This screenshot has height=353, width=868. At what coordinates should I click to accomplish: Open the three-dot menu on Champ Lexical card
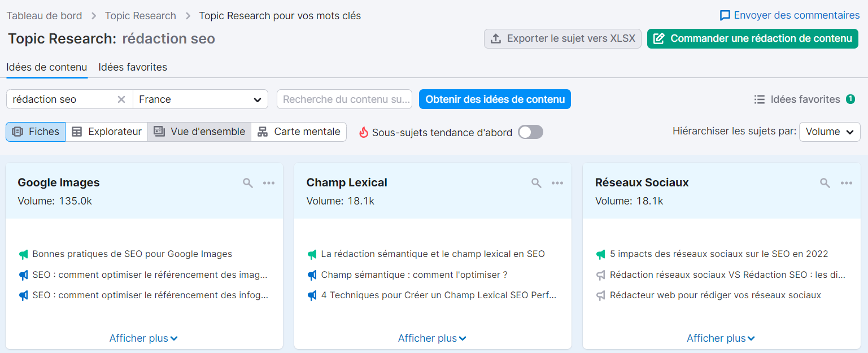coord(557,182)
